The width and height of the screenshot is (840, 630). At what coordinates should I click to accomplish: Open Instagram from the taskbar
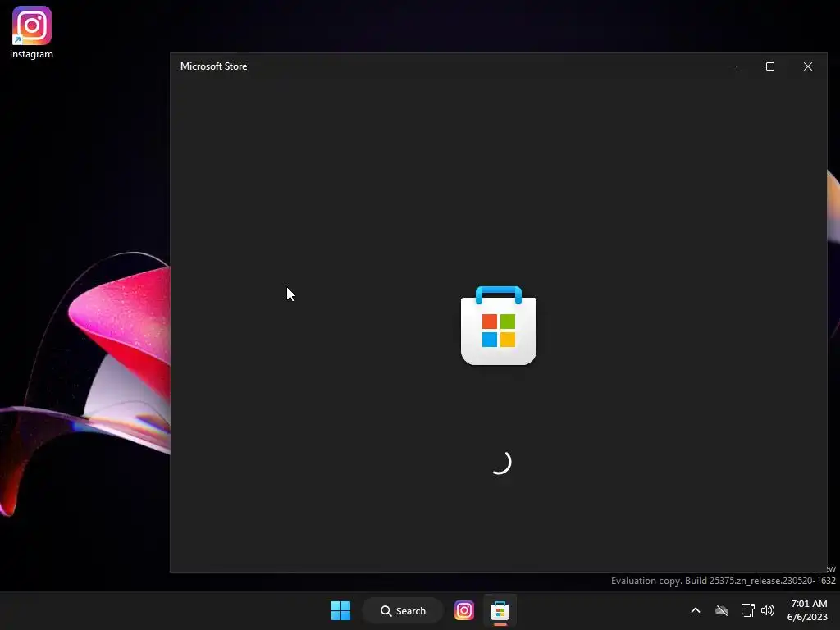[x=464, y=610]
